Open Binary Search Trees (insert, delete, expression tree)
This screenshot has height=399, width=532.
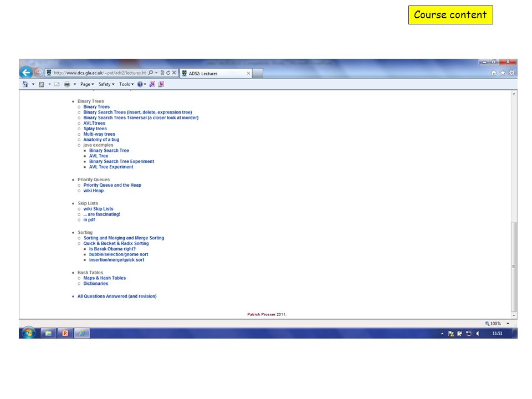click(137, 112)
